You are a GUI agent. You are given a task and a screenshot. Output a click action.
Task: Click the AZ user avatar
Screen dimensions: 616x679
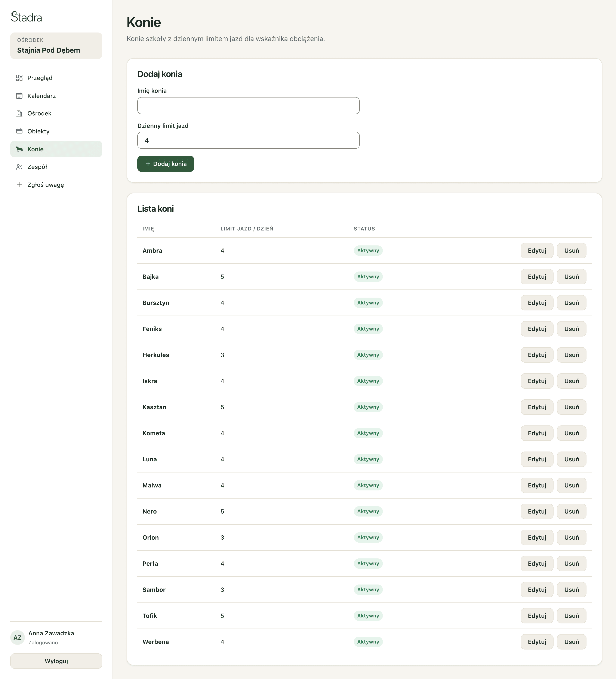[x=18, y=637]
